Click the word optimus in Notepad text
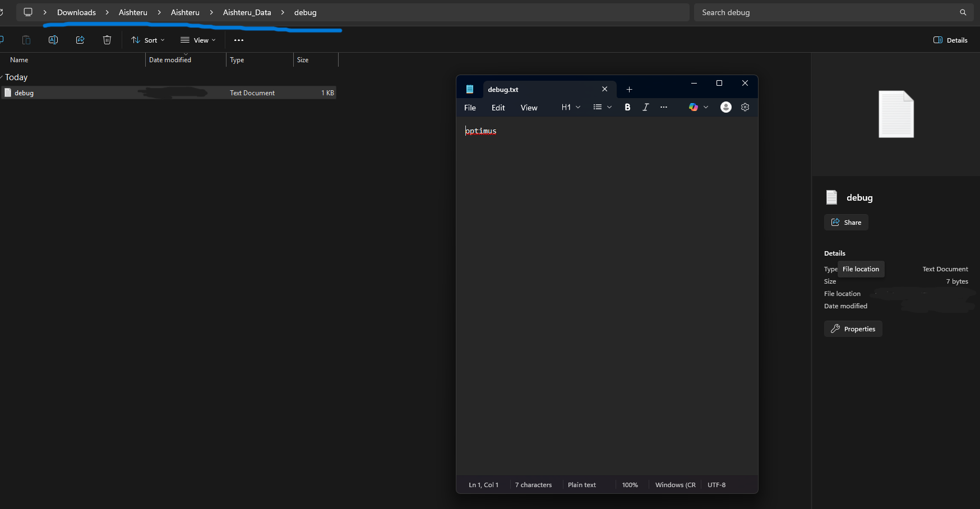 481,131
